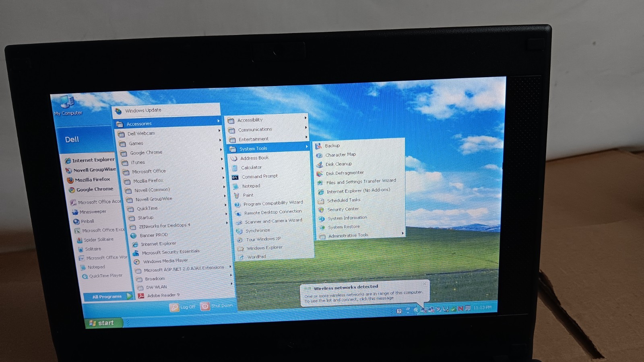The width and height of the screenshot is (644, 362).
Task: Close the wireless networks balloon
Action: (x=424, y=284)
